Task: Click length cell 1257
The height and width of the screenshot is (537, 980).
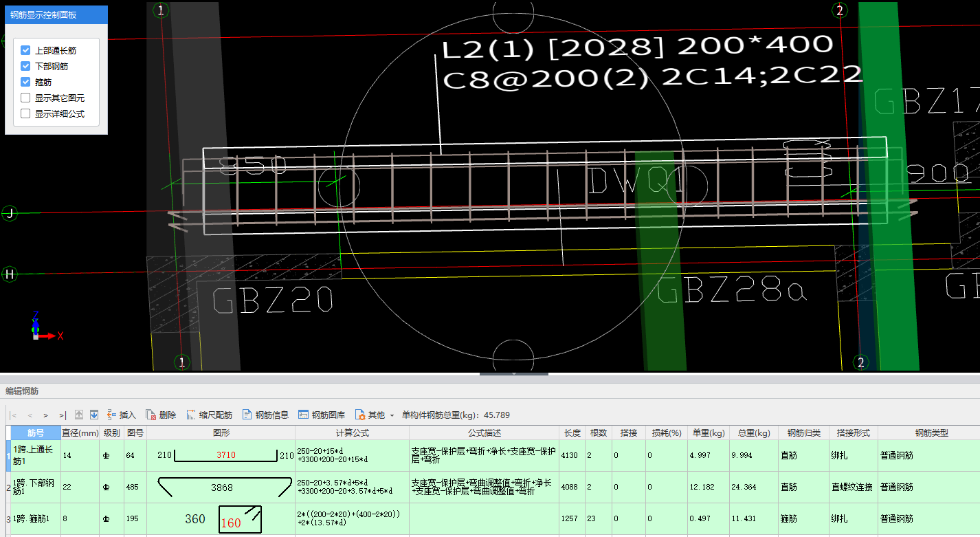Action: pos(572,518)
